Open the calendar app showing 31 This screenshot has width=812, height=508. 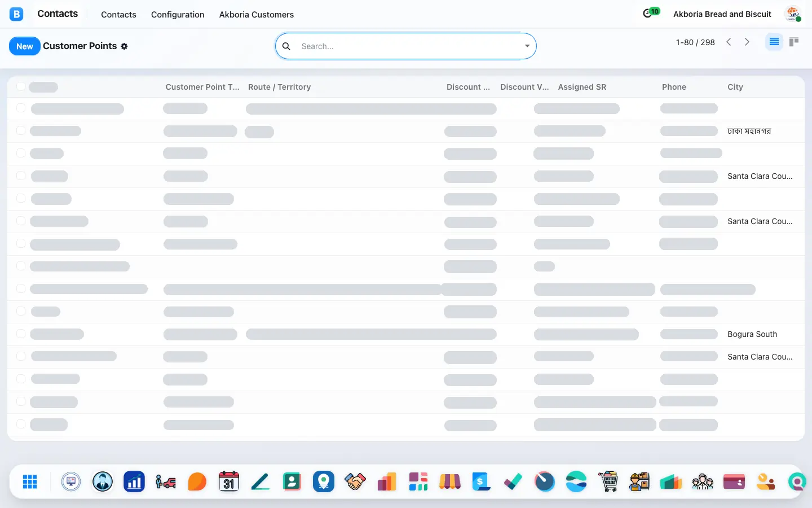pyautogui.click(x=229, y=481)
